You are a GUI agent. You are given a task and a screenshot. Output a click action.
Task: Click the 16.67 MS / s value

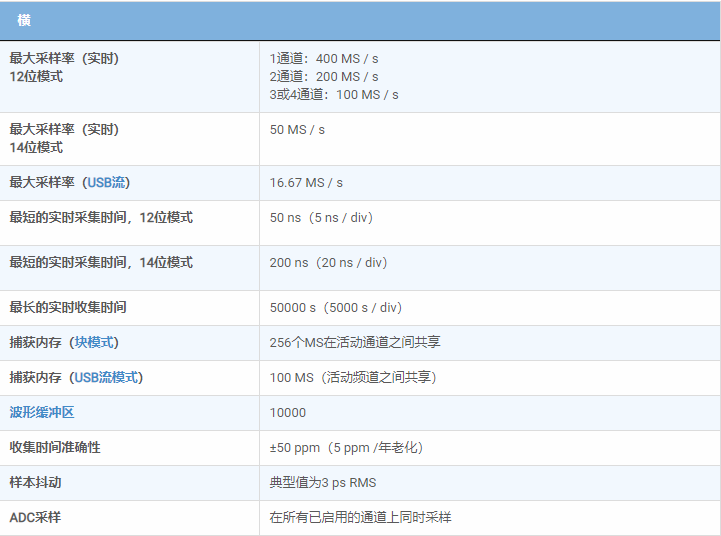[x=306, y=182]
